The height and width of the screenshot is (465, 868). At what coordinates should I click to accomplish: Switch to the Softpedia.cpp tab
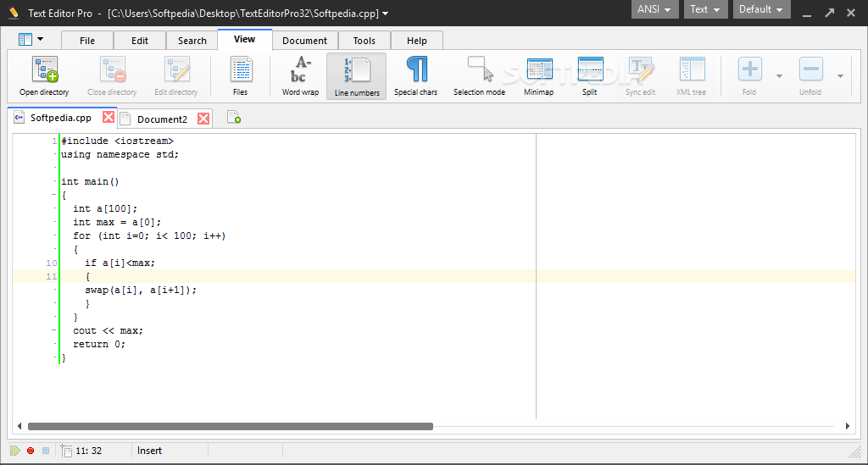point(60,118)
